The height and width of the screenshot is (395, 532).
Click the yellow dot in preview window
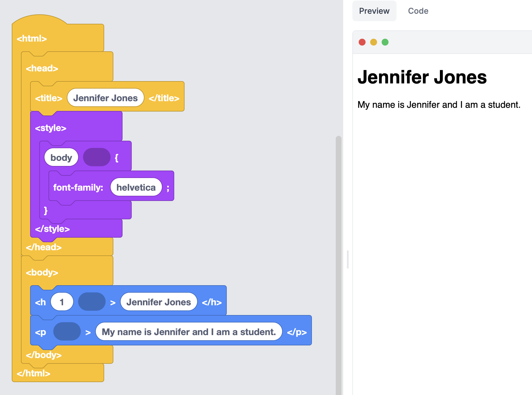pyautogui.click(x=374, y=42)
